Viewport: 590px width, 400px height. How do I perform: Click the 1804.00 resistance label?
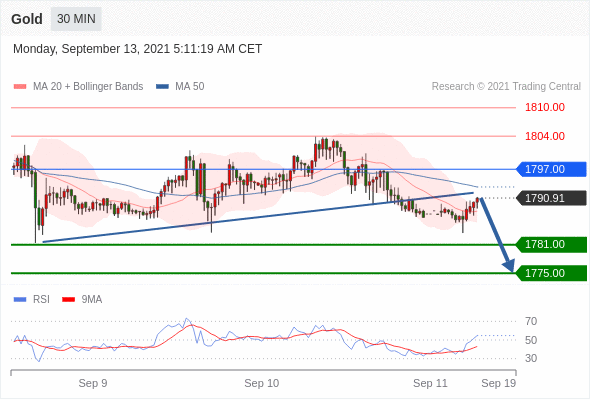coord(545,136)
